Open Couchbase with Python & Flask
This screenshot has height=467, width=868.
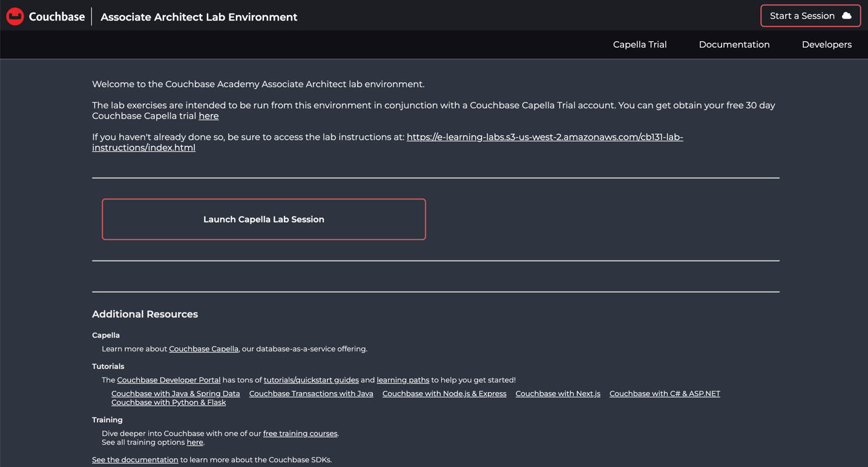168,402
